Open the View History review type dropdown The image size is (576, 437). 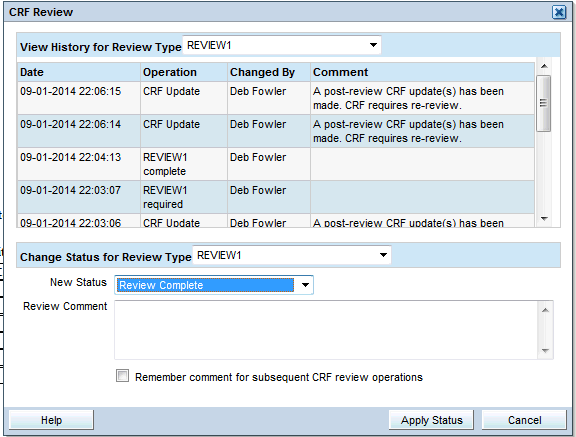[x=282, y=45]
